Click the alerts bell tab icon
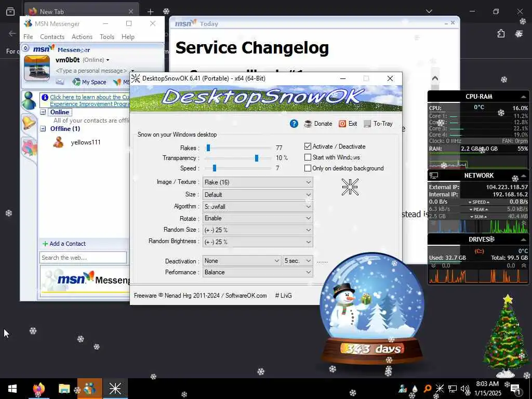Screen dimensions: 532x399 [x=29, y=123]
